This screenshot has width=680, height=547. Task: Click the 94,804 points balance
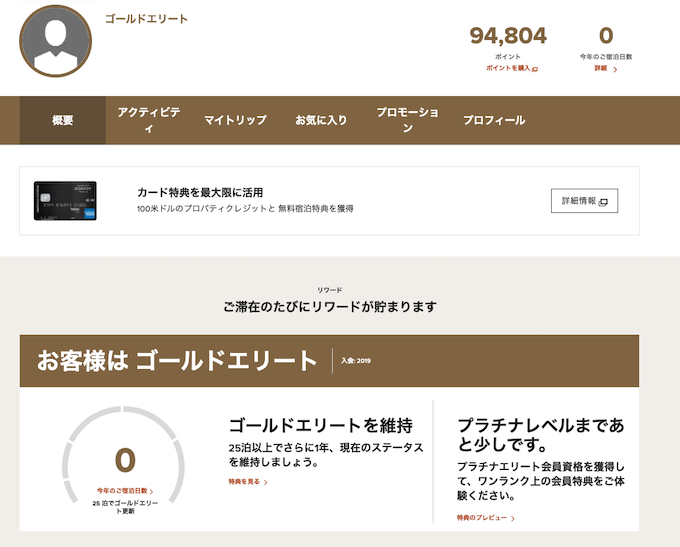pos(508,37)
